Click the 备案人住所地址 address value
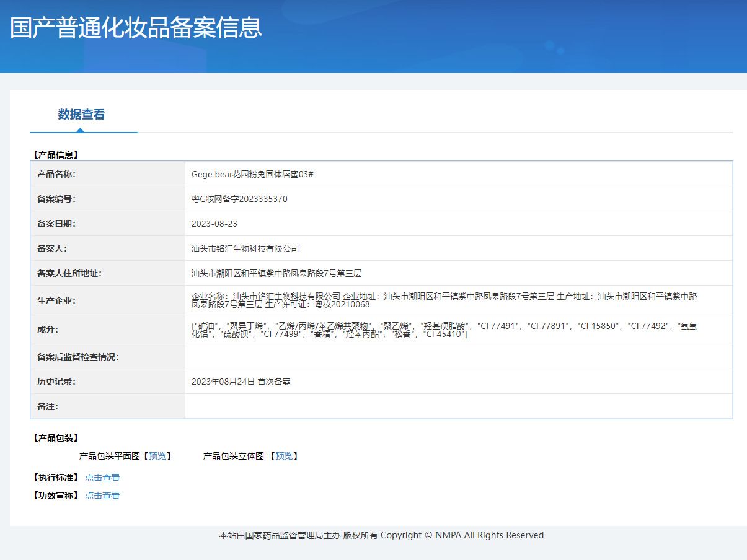This screenshot has width=747, height=560. 276,273
